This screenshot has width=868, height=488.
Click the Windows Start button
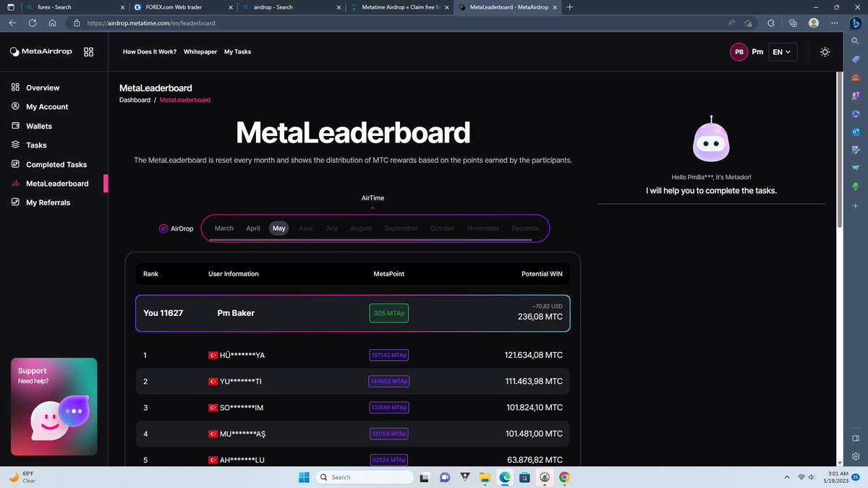click(x=304, y=477)
